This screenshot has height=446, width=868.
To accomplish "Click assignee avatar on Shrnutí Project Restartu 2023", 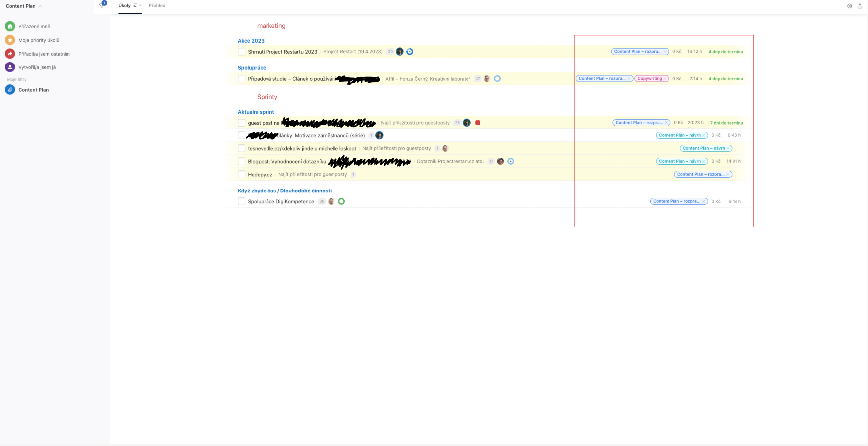I will point(400,52).
